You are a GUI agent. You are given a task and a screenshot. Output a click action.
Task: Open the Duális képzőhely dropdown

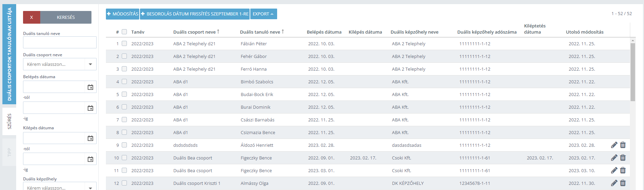click(x=60, y=187)
